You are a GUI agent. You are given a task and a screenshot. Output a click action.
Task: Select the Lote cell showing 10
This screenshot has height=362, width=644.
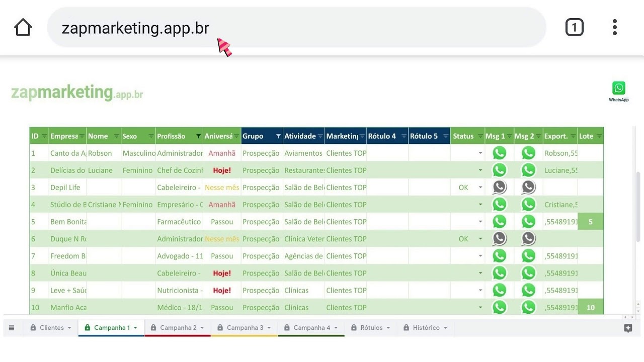[591, 307]
